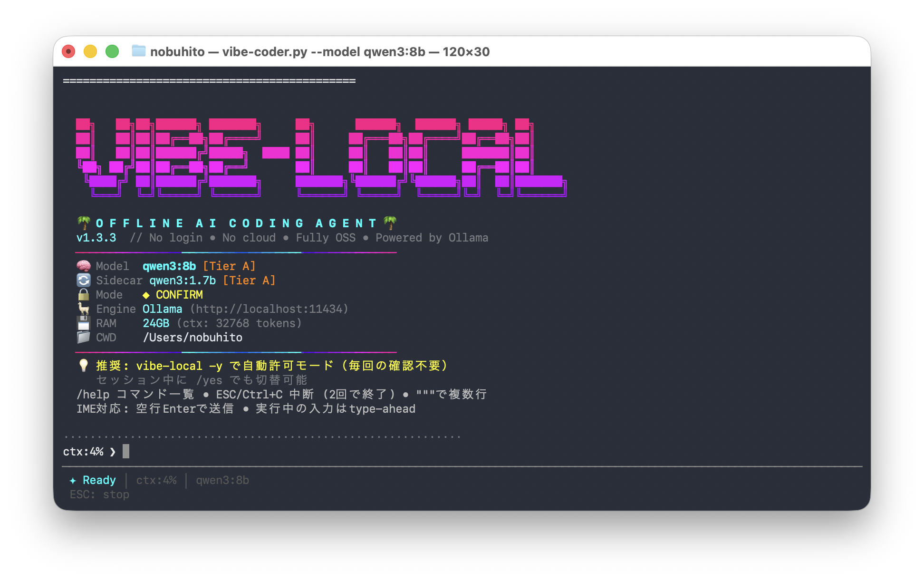Click the llama icon beside Engine
The height and width of the screenshot is (581, 924).
[x=84, y=309]
